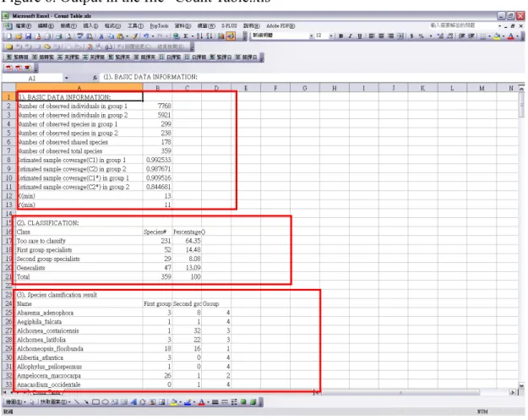Click the help question search box
The image size is (528, 420).
[462, 25]
